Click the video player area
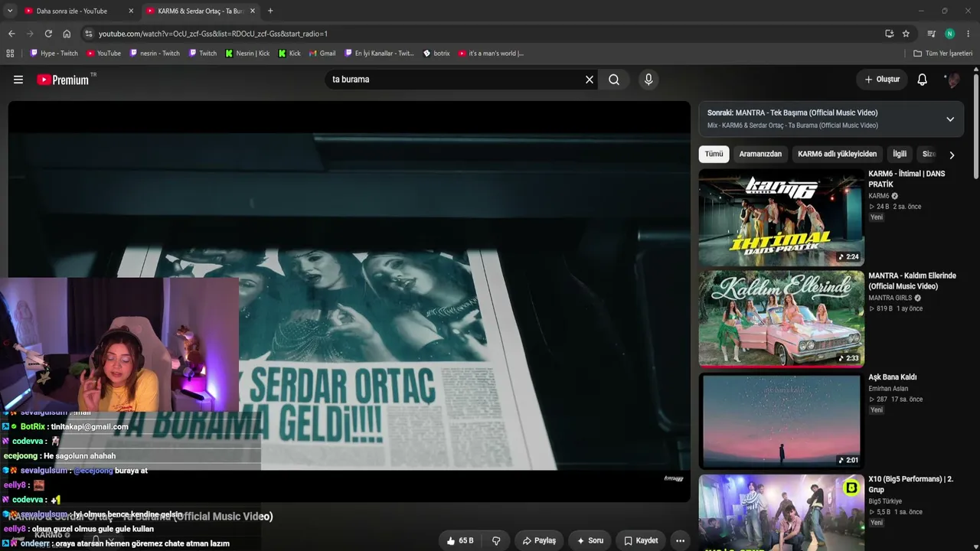The width and height of the screenshot is (980, 551). pos(349,302)
